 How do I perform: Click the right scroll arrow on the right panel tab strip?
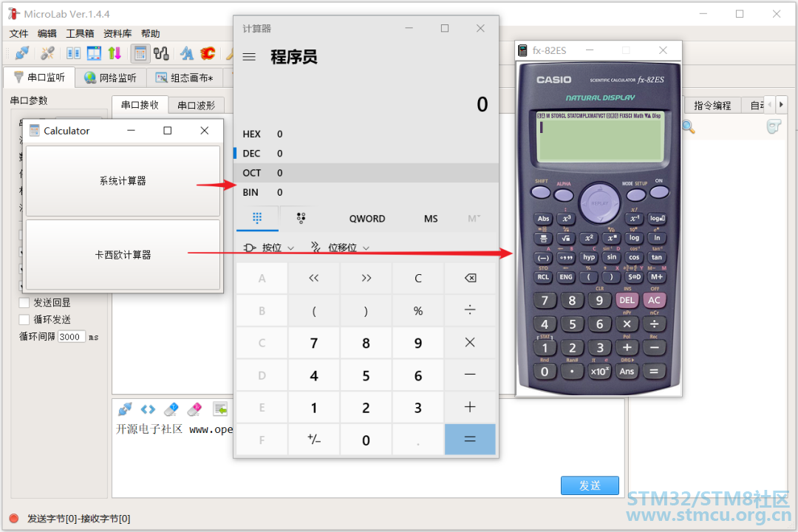(781, 105)
